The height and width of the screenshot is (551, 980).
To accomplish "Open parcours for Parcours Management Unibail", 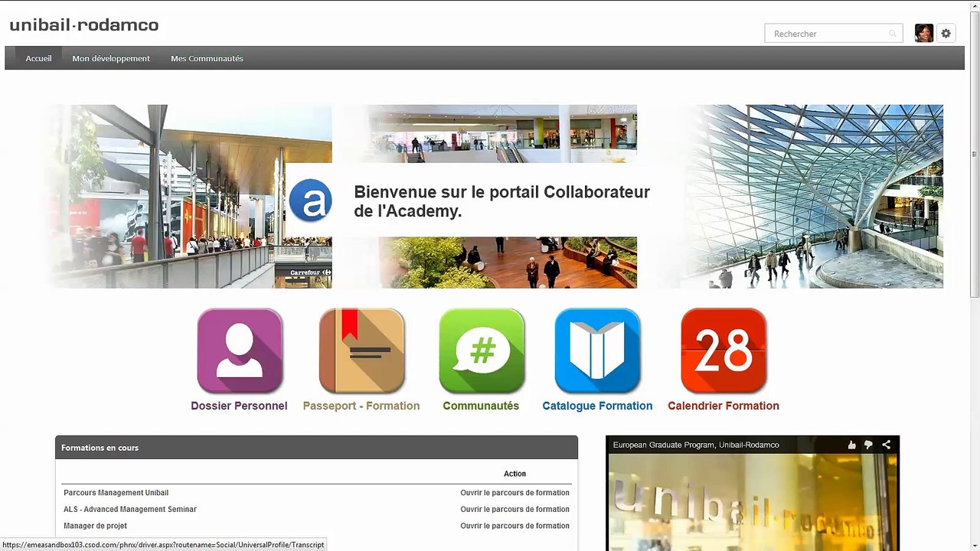I will click(514, 493).
